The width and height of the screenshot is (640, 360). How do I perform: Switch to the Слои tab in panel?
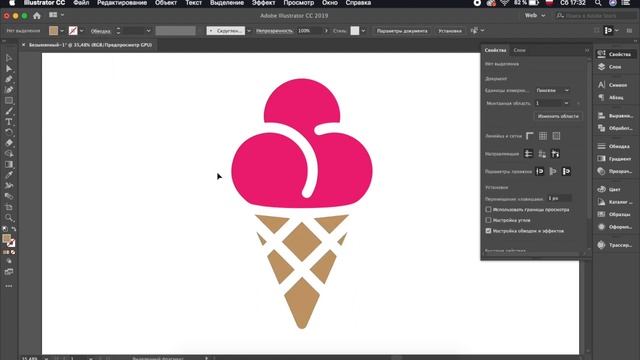[x=520, y=50]
